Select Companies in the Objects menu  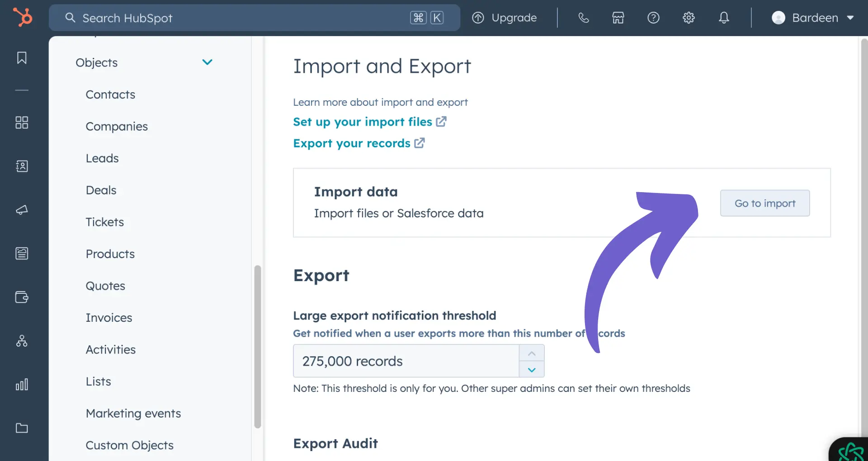pyautogui.click(x=117, y=127)
